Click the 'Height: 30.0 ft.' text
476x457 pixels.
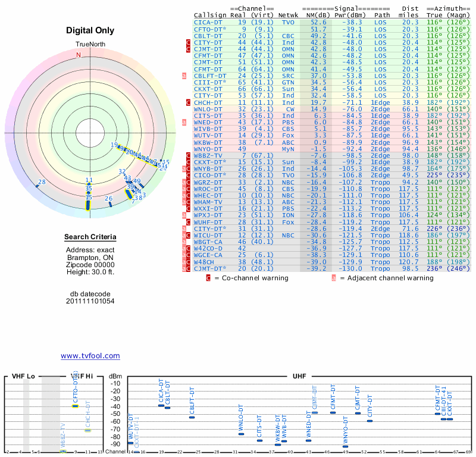tap(90, 272)
